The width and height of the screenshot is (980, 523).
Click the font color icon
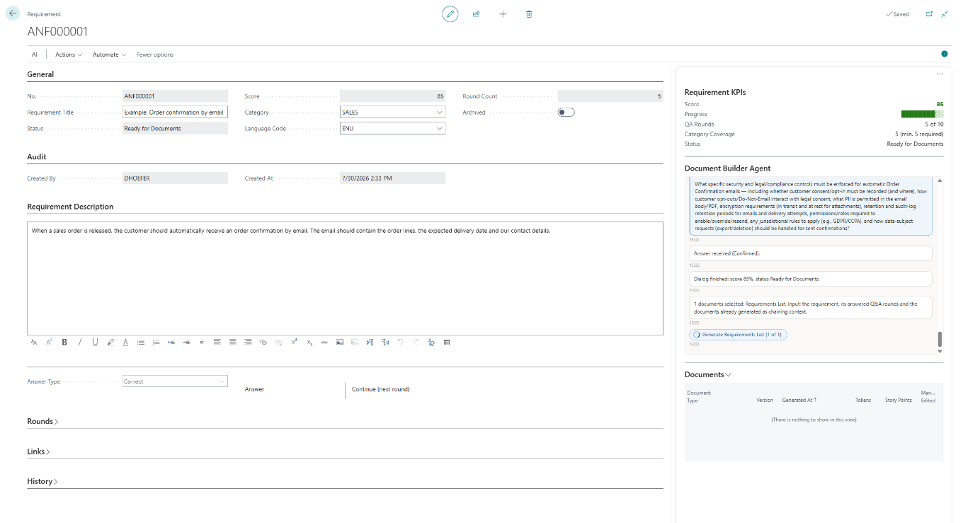point(125,343)
